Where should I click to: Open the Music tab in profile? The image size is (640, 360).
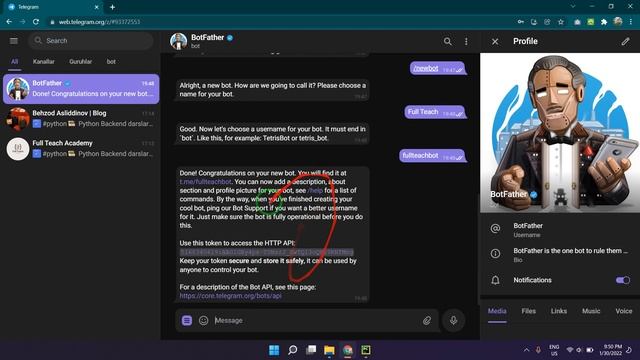tap(591, 311)
